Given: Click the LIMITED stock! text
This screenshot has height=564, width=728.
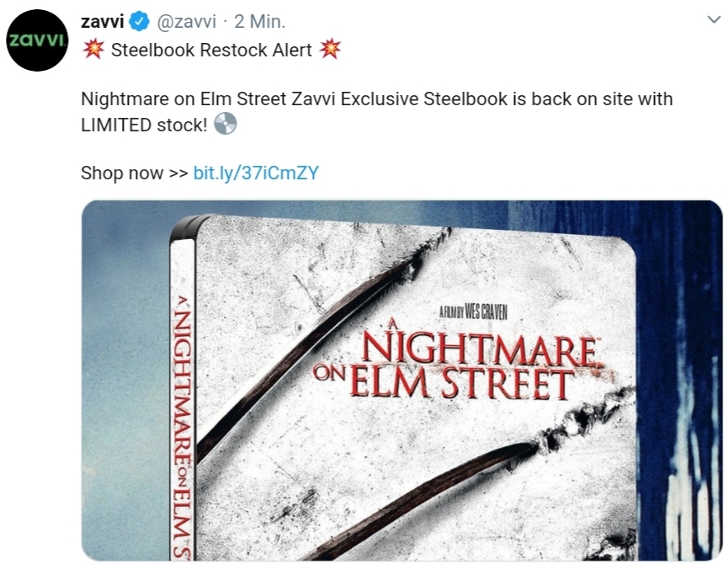Looking at the screenshot, I should 145,125.
